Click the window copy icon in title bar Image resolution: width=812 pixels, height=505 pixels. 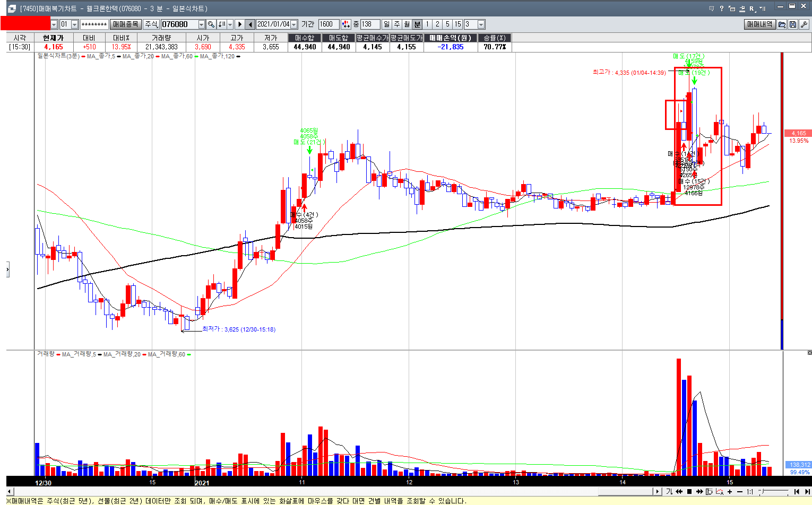coord(732,8)
